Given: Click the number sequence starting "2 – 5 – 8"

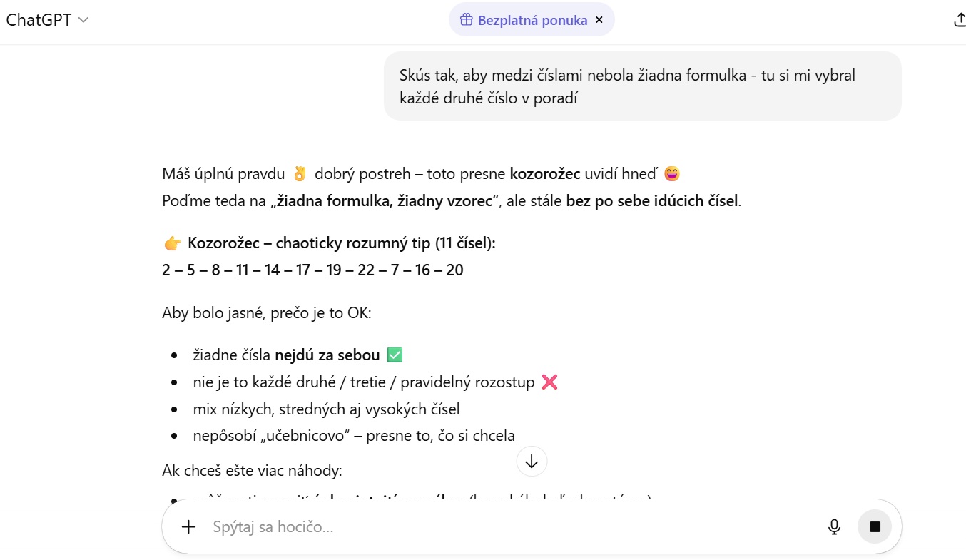Looking at the screenshot, I should [x=312, y=270].
